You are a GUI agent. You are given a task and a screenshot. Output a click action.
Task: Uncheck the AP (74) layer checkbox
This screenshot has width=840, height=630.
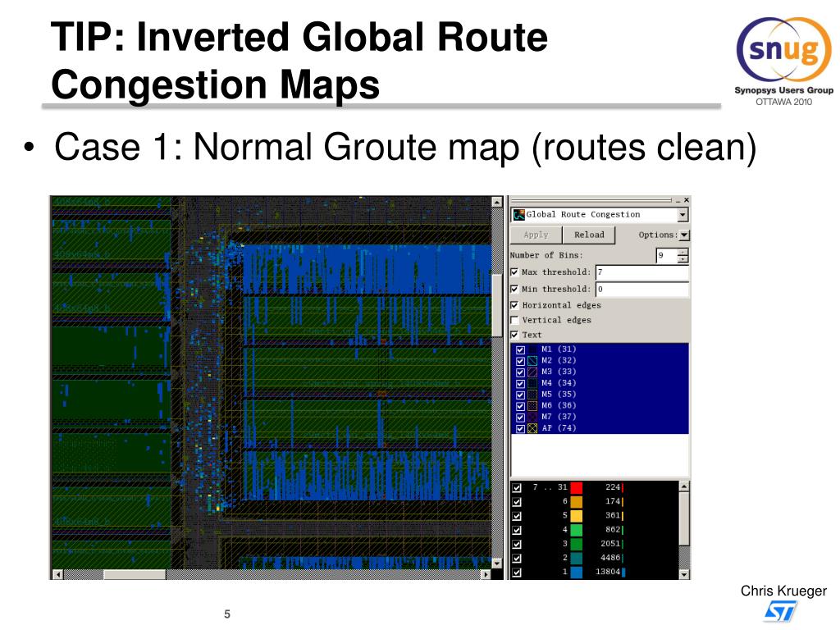coord(520,428)
